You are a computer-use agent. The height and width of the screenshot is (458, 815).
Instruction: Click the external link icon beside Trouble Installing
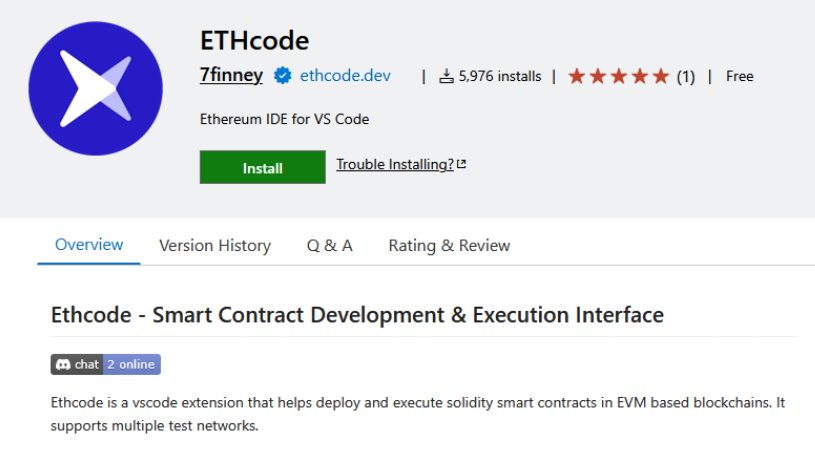click(x=462, y=164)
